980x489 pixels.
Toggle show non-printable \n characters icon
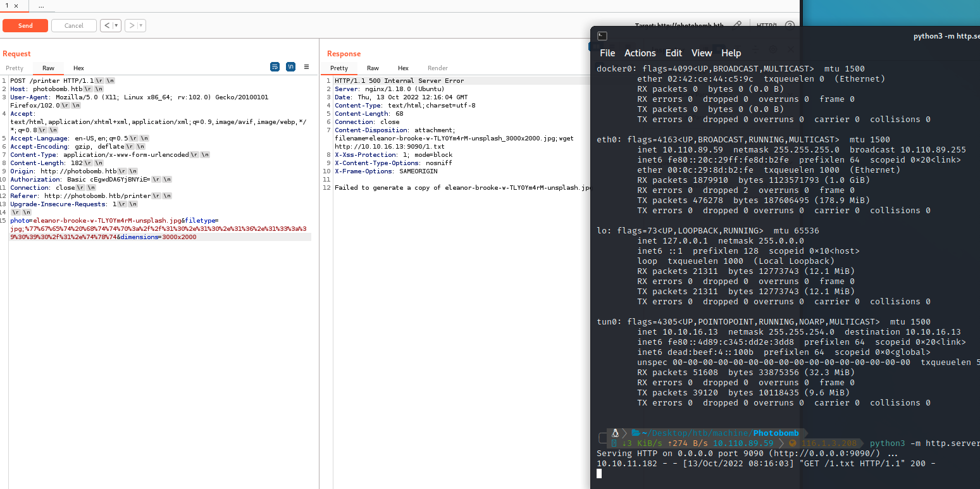click(290, 66)
